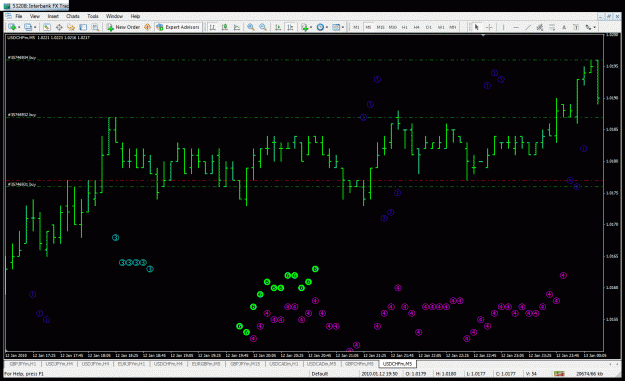The height and width of the screenshot is (381, 625).
Task: Toggle the Navigator window icon
Action: [x=71, y=27]
